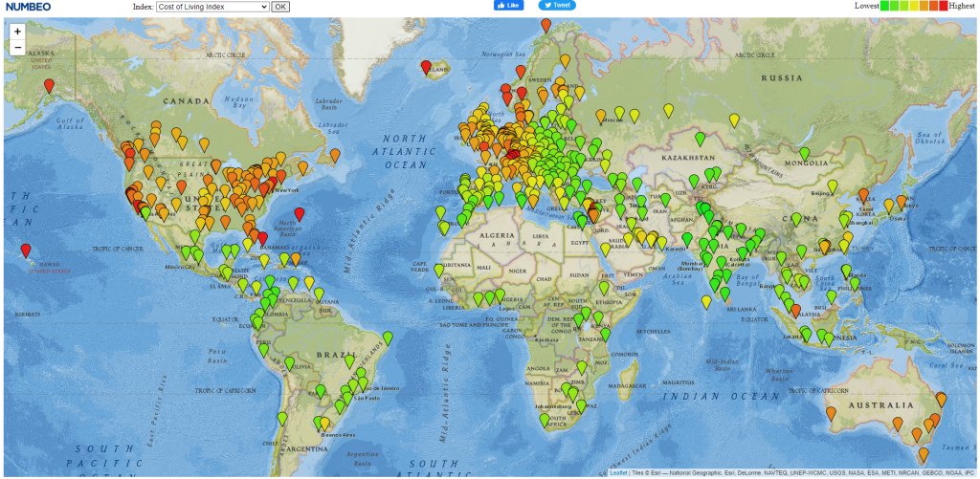Zoom in on the map
980x479 pixels.
(17, 32)
